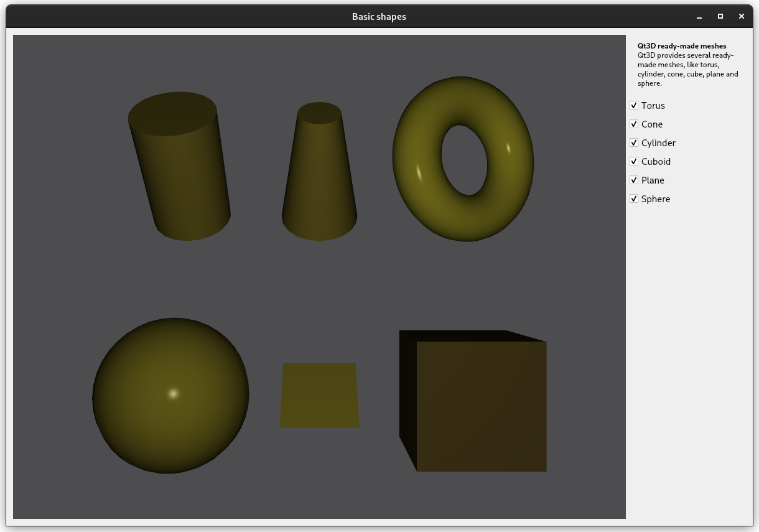Maximize the Basic shapes window
The width and height of the screenshot is (759, 532).
pyautogui.click(x=720, y=17)
